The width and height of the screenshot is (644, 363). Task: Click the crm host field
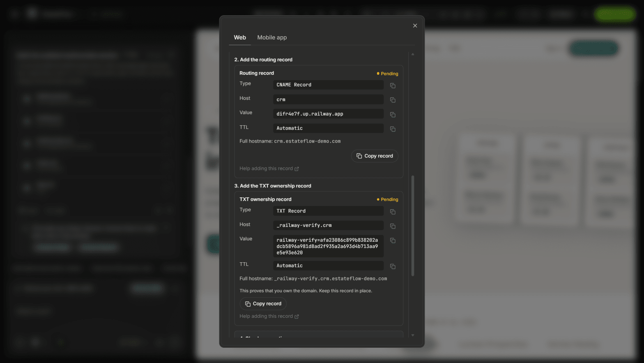(328, 99)
